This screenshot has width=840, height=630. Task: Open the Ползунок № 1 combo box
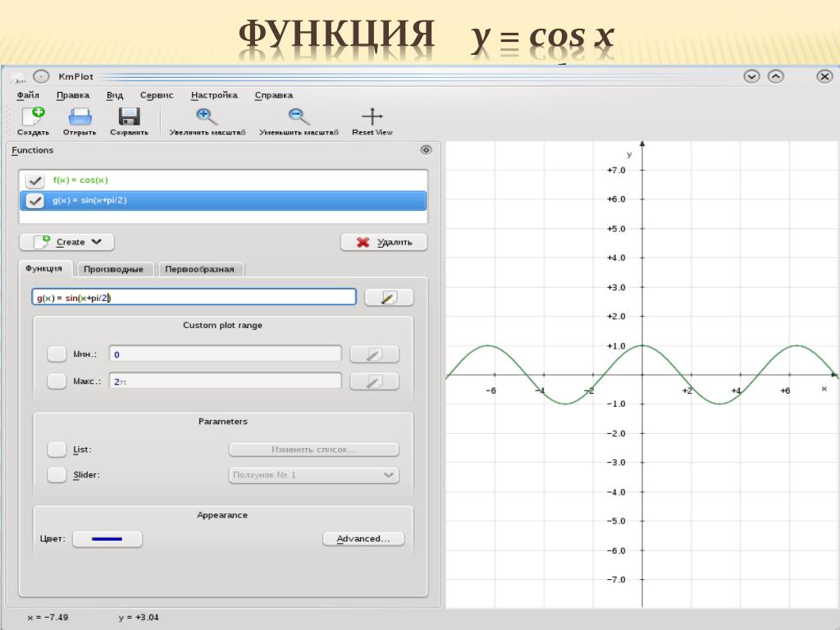(314, 475)
